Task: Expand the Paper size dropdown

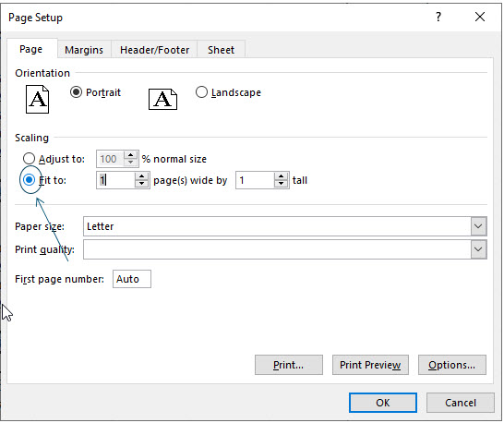Action: (x=478, y=226)
